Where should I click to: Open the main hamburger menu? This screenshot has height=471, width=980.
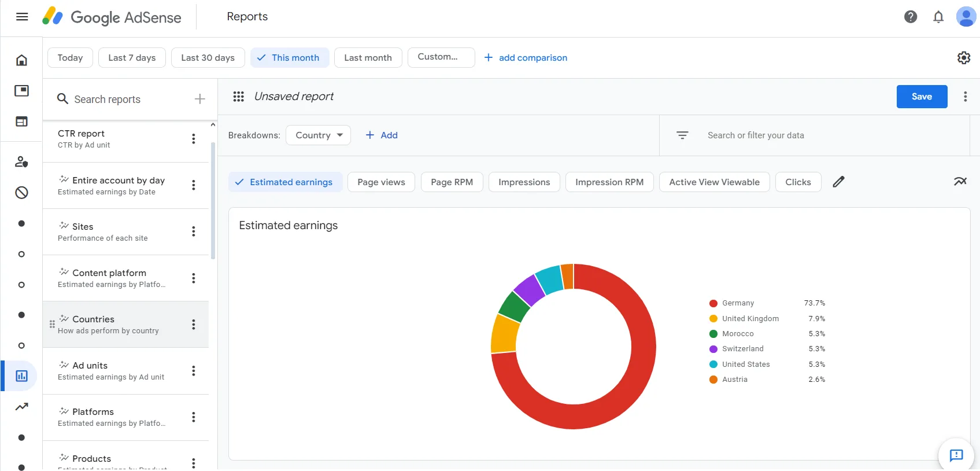click(22, 17)
